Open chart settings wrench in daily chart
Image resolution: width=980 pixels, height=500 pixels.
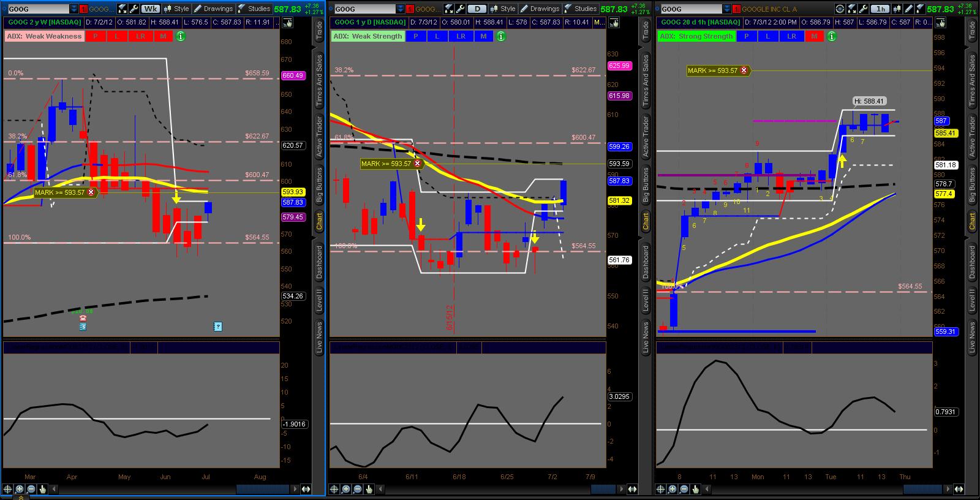[x=461, y=9]
